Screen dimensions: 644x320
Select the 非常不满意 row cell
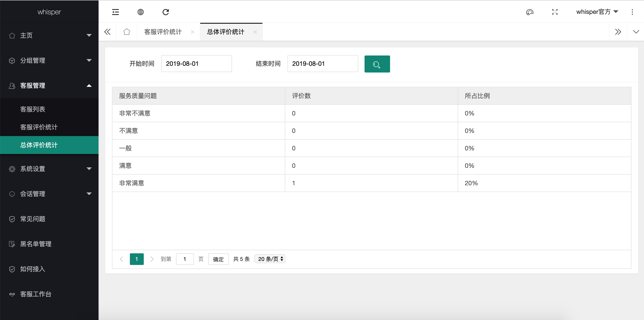click(198, 113)
